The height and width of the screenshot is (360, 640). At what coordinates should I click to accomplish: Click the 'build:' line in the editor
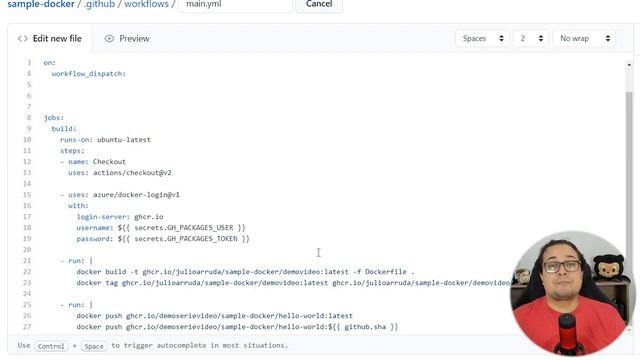(x=64, y=129)
